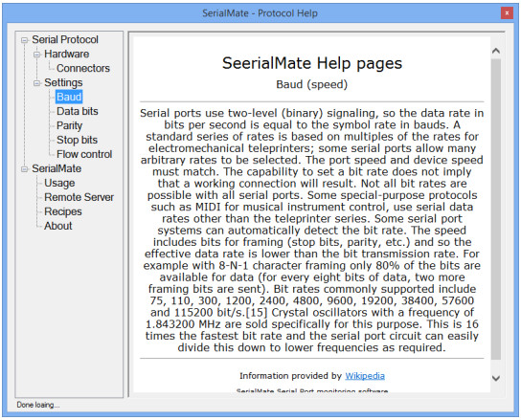This screenshot has height=420, width=521.
Task: Select the SerialMate tree item
Action: click(57, 168)
